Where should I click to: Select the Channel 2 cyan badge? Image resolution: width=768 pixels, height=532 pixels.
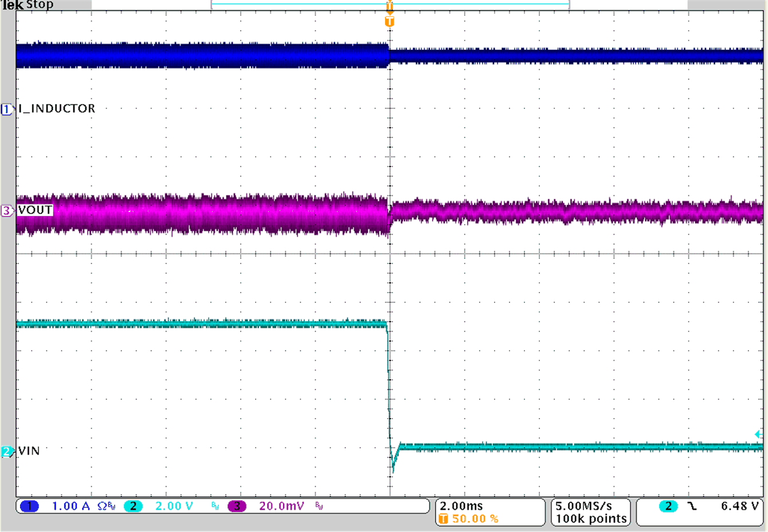click(133, 506)
